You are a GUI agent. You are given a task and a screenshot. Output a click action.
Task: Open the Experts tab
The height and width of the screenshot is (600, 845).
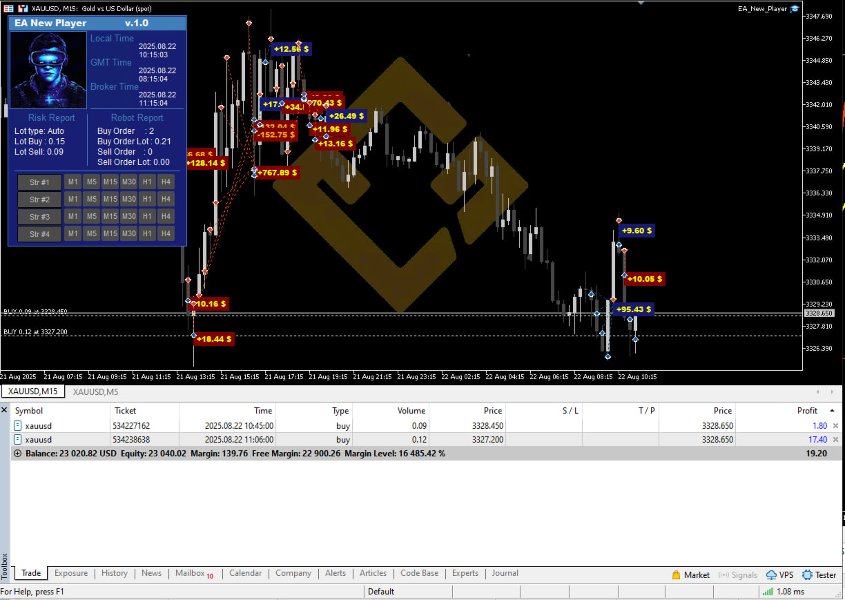click(x=465, y=573)
